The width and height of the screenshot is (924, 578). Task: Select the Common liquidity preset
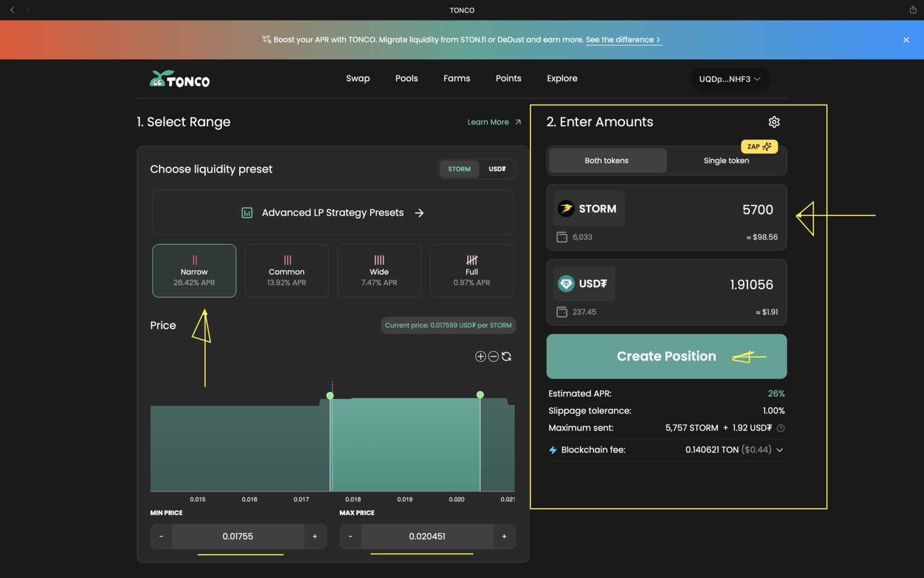click(x=287, y=271)
